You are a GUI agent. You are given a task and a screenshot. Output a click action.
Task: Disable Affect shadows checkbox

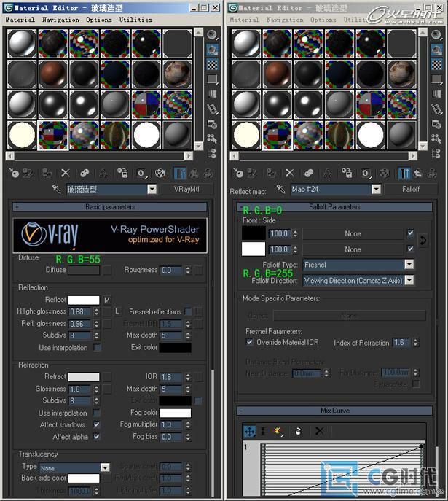[x=97, y=425]
